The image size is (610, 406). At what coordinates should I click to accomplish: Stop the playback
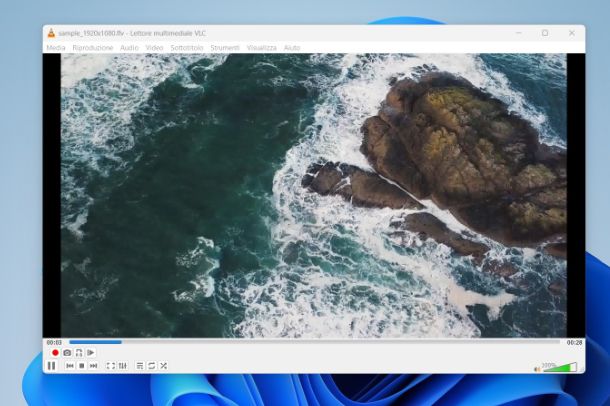(82, 366)
